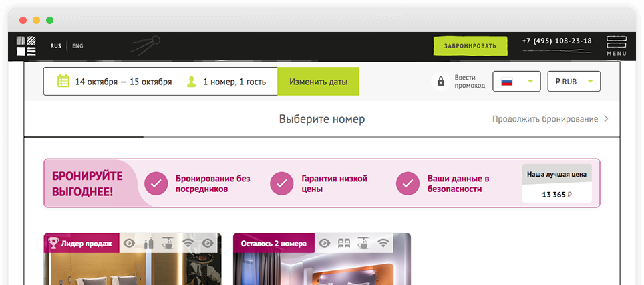Call phone number +7 (495) 108-23-18
The height and width of the screenshot is (285, 644).
pos(557,41)
